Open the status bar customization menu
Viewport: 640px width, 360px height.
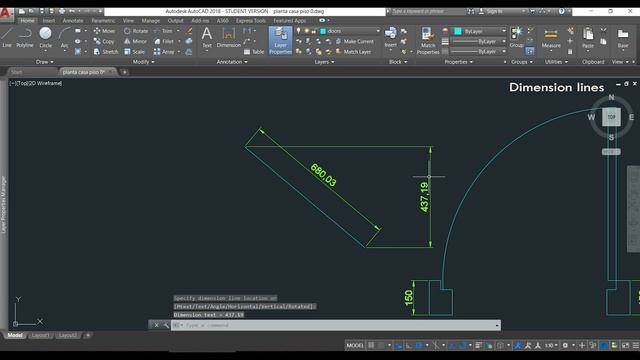click(x=636, y=345)
